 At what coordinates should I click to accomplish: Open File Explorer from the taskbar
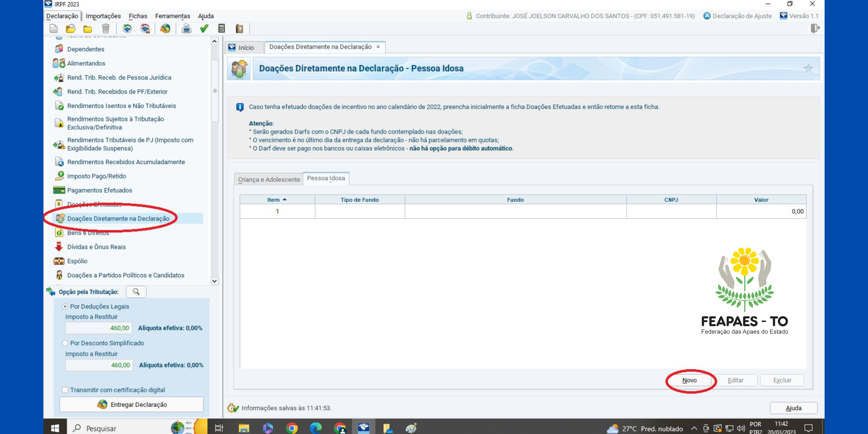pos(244,428)
